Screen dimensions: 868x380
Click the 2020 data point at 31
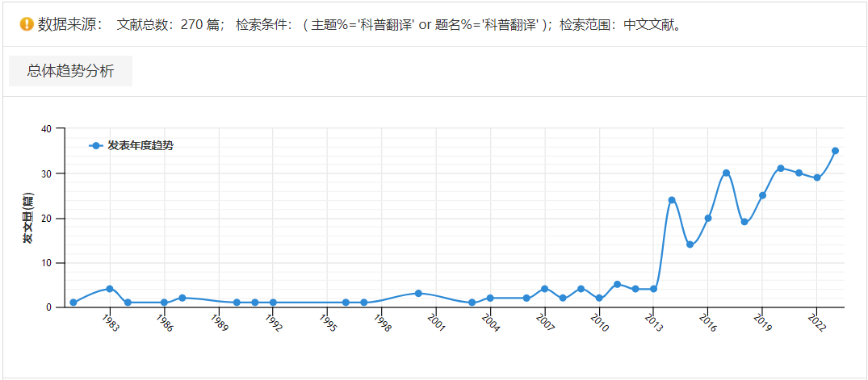tap(781, 169)
